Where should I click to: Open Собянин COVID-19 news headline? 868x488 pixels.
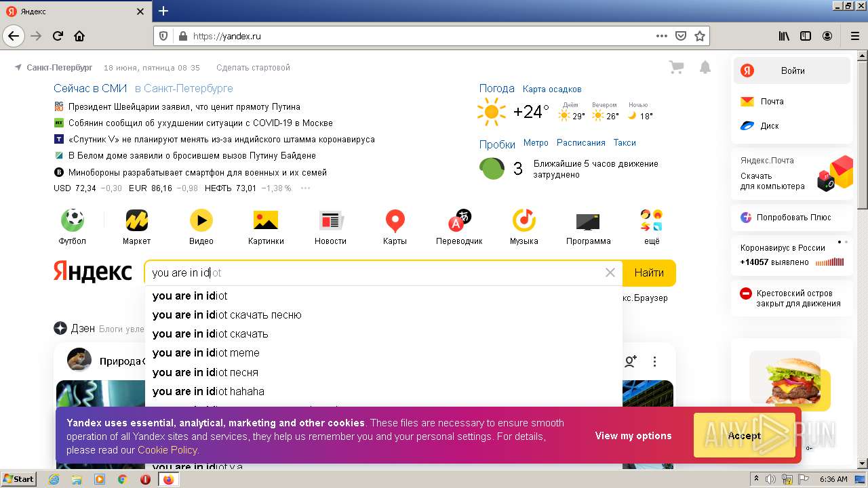point(201,123)
